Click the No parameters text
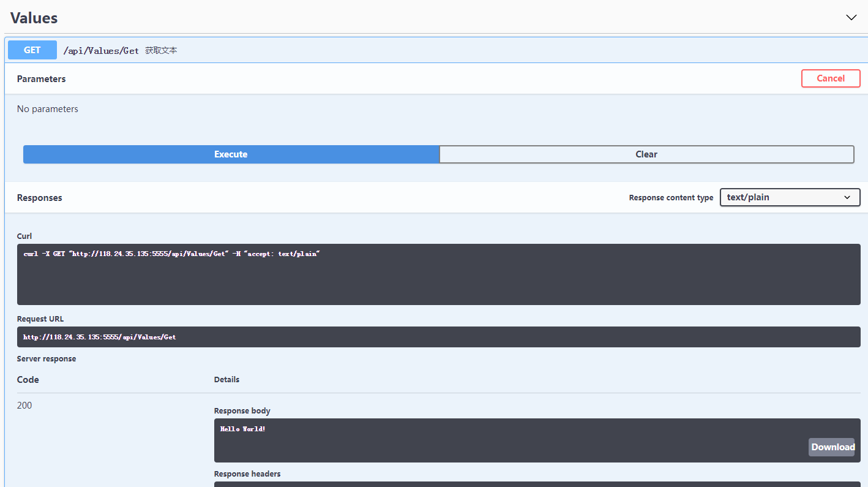This screenshot has width=868, height=487. click(48, 109)
